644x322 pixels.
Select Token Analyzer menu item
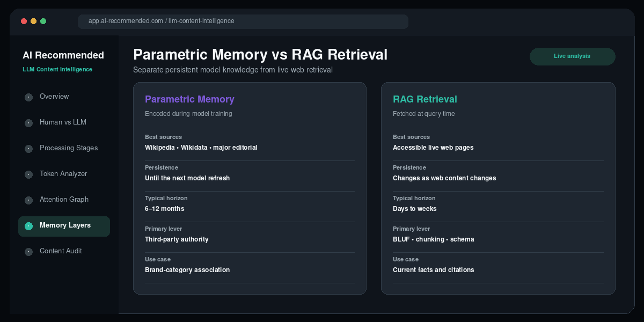click(x=64, y=174)
